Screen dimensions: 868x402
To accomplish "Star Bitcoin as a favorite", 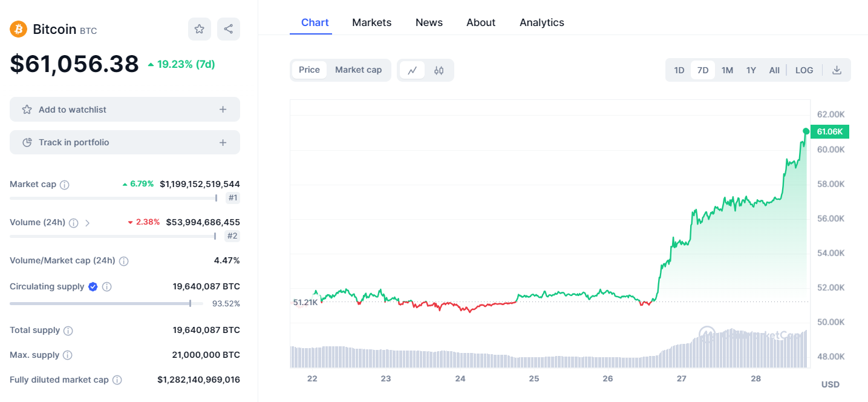I will click(200, 29).
